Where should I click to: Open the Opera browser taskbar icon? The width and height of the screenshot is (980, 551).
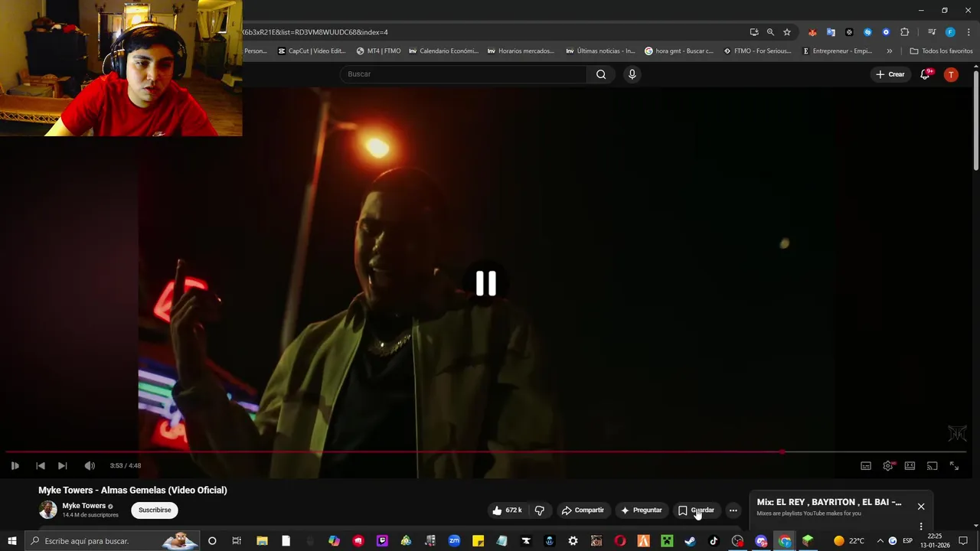pos(619,541)
